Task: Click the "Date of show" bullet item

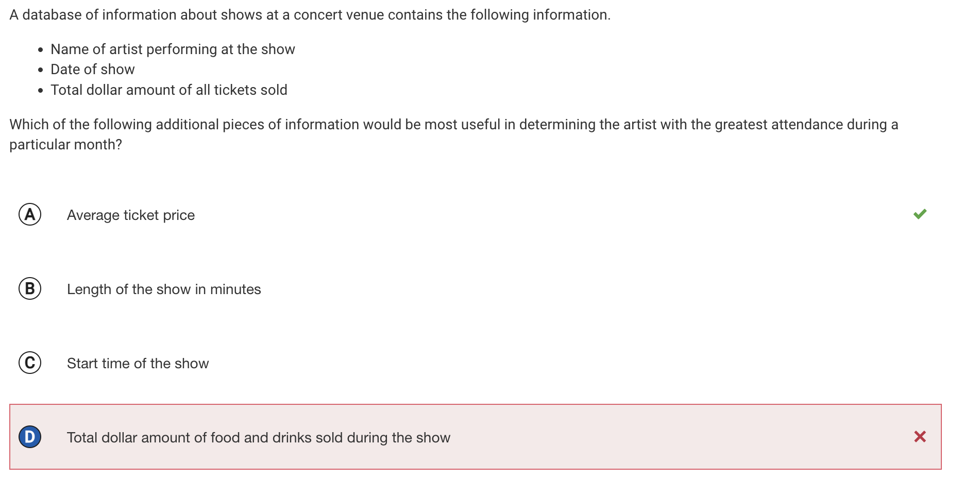Action: pyautogui.click(x=93, y=70)
